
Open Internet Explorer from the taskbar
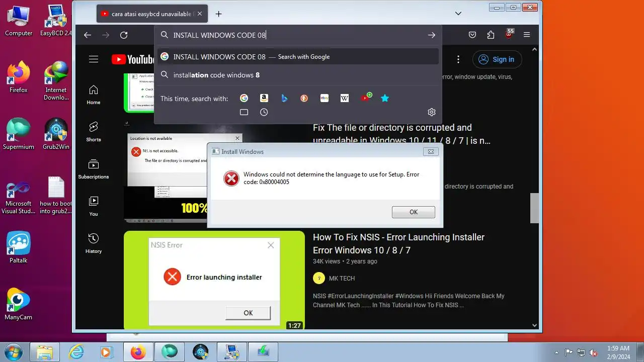tap(76, 352)
